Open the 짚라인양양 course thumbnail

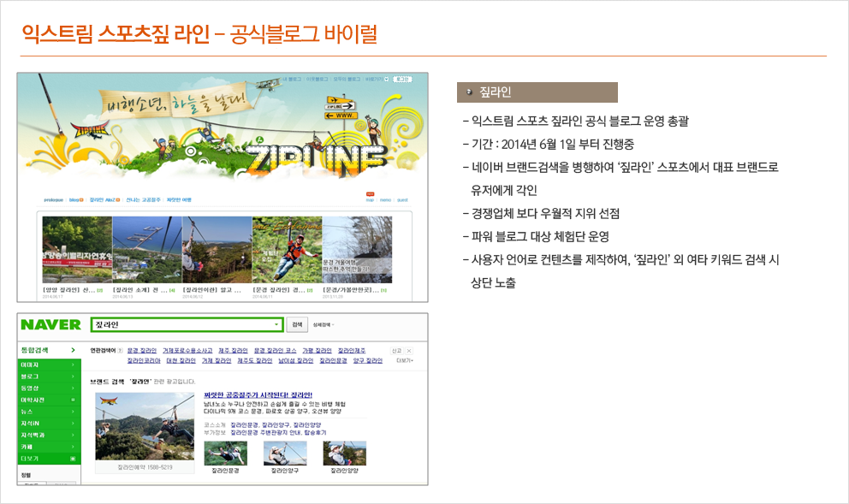(x=344, y=454)
